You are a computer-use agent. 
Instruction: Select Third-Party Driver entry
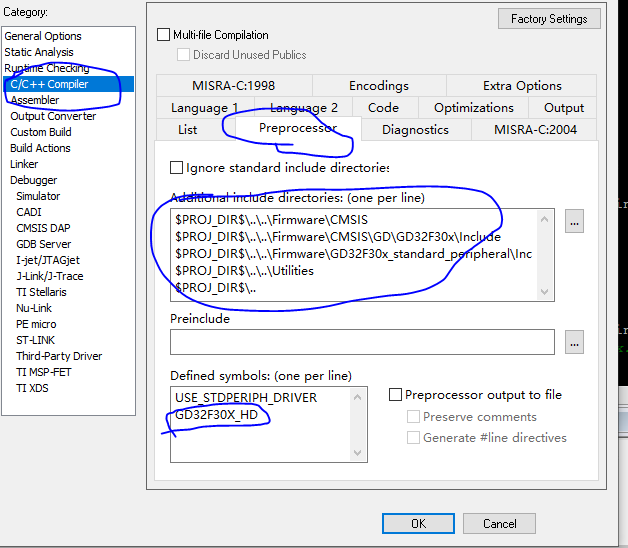59,357
